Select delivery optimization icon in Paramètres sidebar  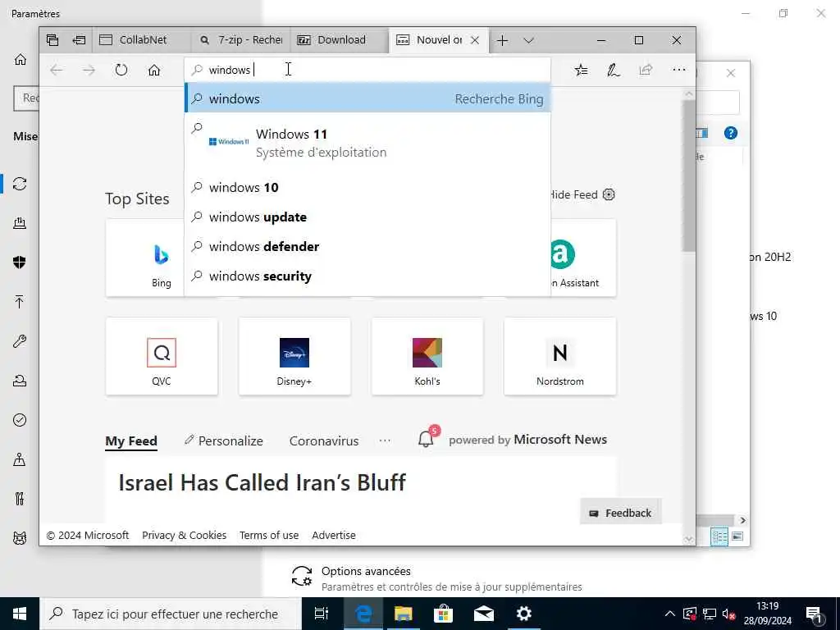click(x=20, y=223)
